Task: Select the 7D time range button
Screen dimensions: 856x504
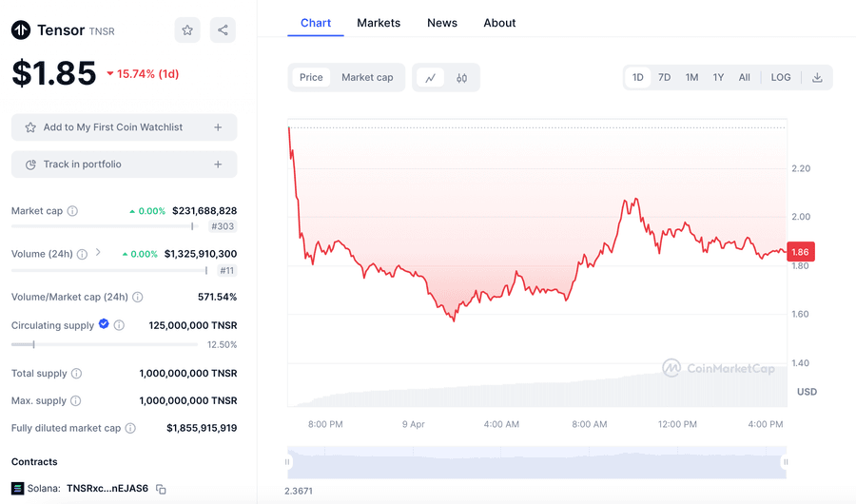Action: pos(665,78)
